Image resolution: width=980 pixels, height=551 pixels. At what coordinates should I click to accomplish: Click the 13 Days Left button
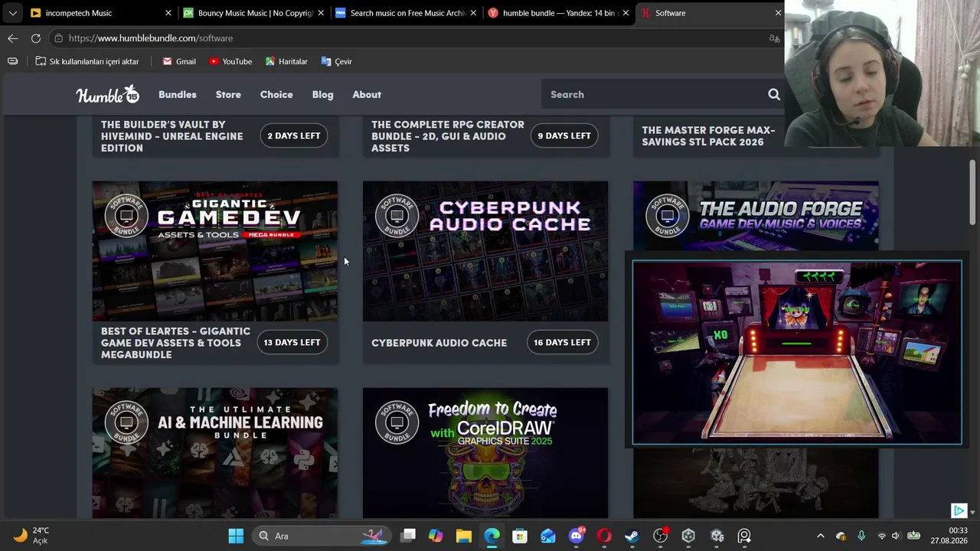(292, 342)
